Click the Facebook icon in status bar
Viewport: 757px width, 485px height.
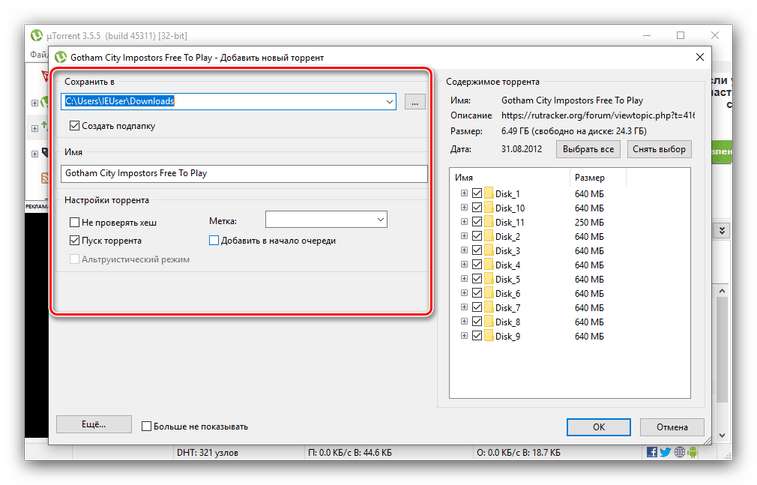652,452
